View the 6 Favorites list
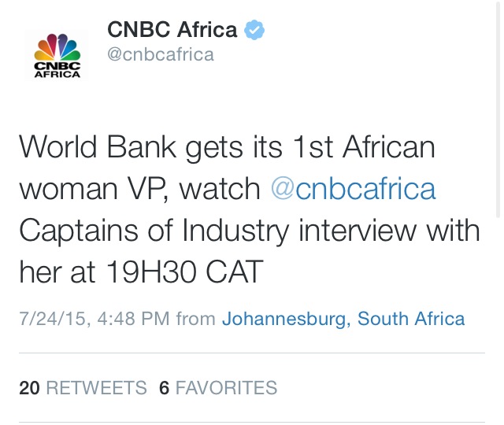Viewport: 504px width, 425px height. pos(218,387)
